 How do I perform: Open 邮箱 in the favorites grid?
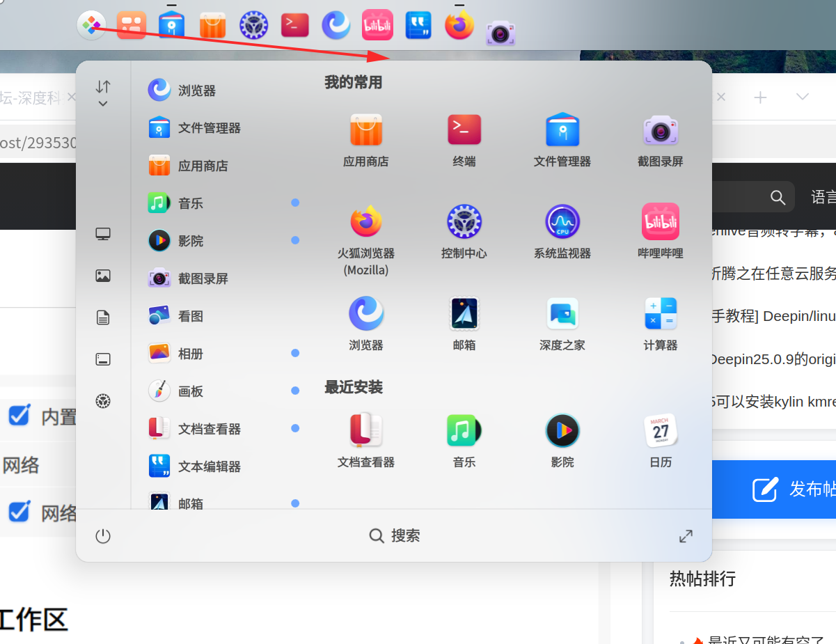pyautogui.click(x=464, y=324)
